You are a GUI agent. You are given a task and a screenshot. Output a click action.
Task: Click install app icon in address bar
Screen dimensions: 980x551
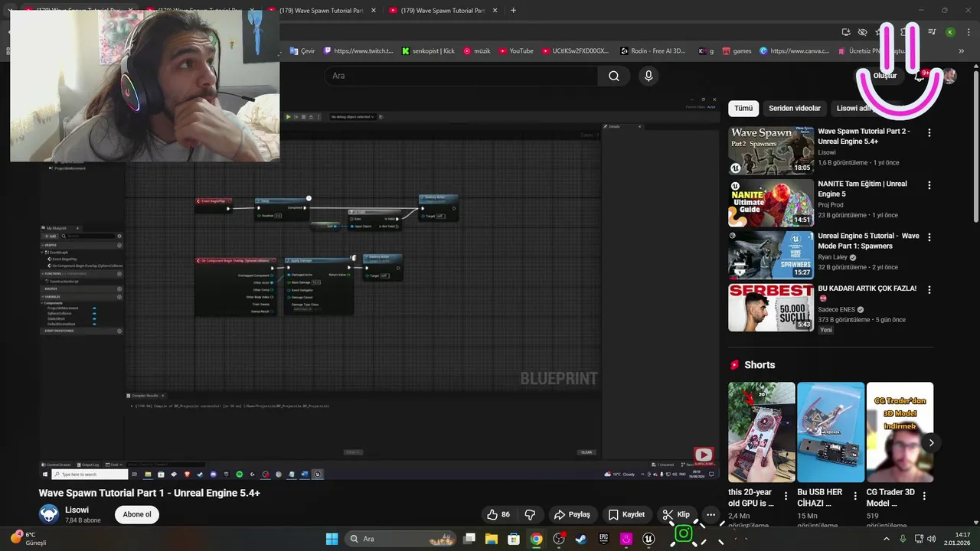(x=845, y=32)
